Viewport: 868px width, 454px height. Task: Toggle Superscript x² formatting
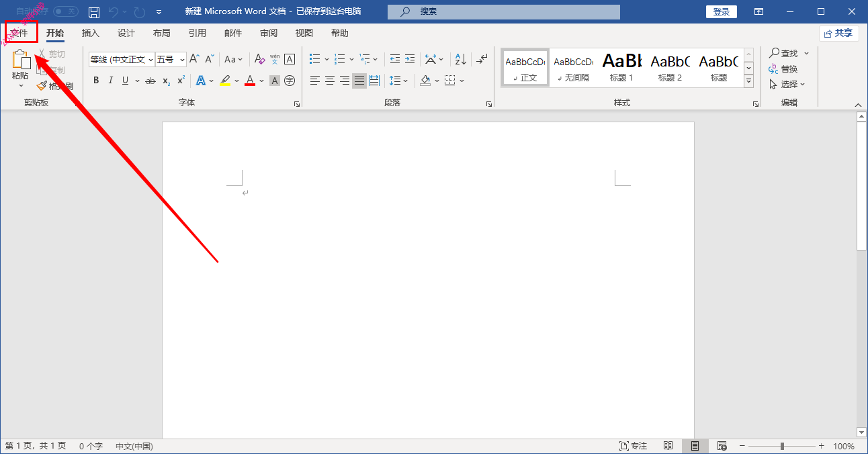pyautogui.click(x=181, y=81)
